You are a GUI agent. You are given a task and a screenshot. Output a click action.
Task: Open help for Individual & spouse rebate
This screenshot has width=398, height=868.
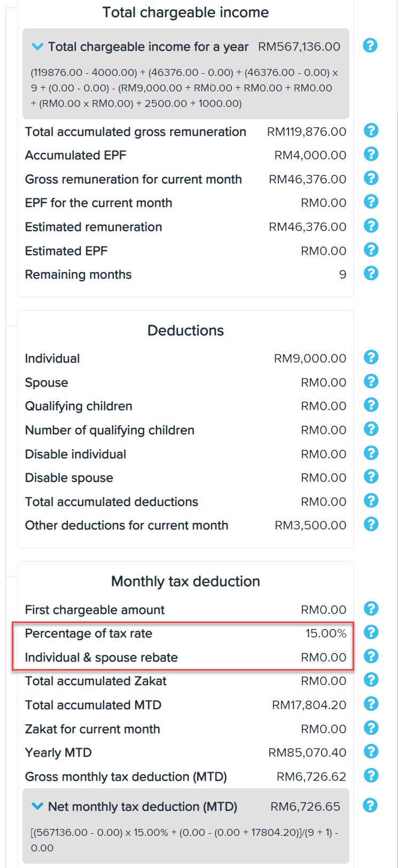pyautogui.click(x=371, y=656)
